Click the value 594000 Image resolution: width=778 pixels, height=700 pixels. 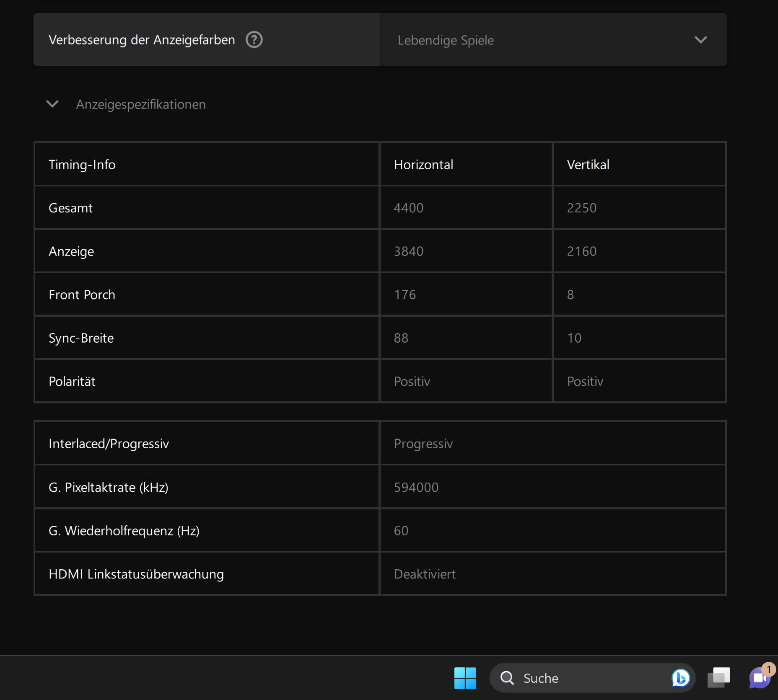pos(416,487)
